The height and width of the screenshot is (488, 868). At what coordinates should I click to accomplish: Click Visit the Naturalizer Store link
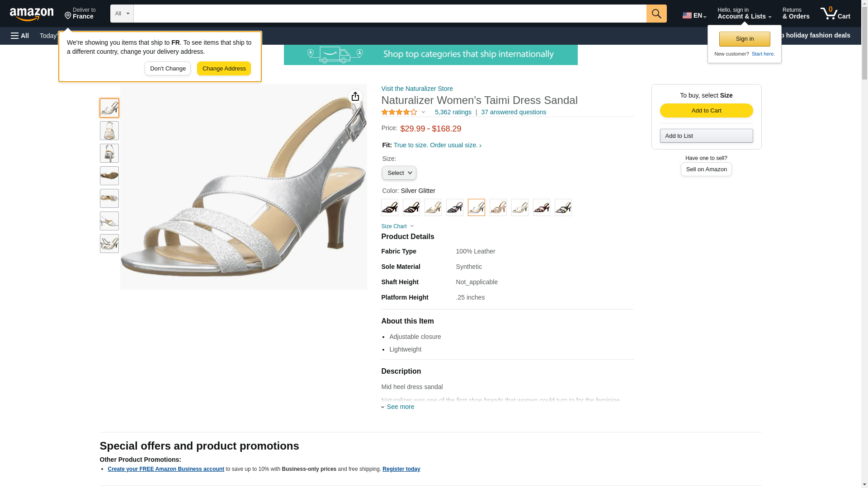pyautogui.click(x=417, y=89)
